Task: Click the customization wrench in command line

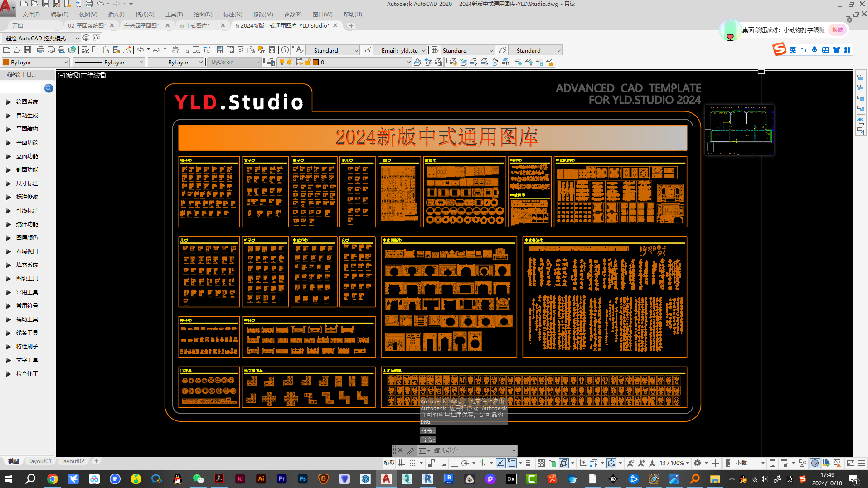Action: [x=411, y=450]
